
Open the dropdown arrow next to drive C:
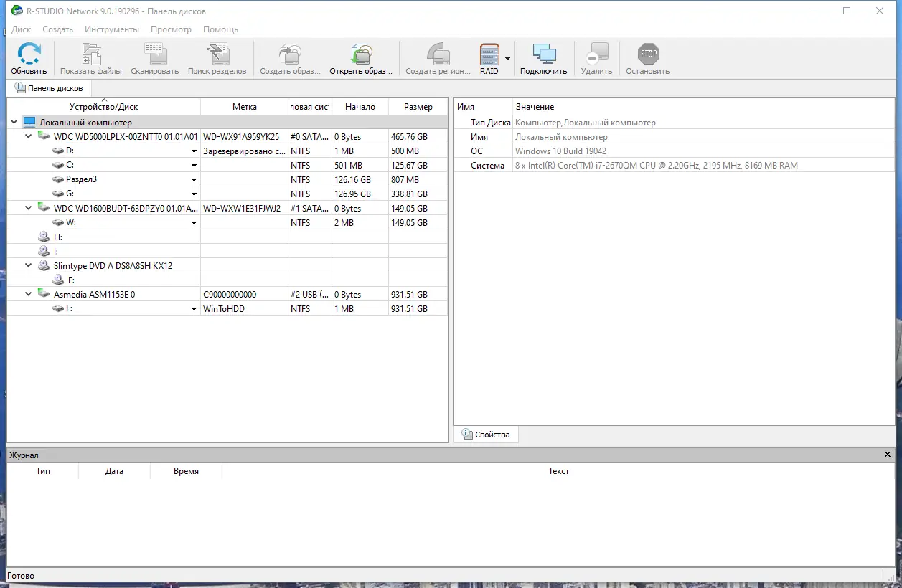194,165
